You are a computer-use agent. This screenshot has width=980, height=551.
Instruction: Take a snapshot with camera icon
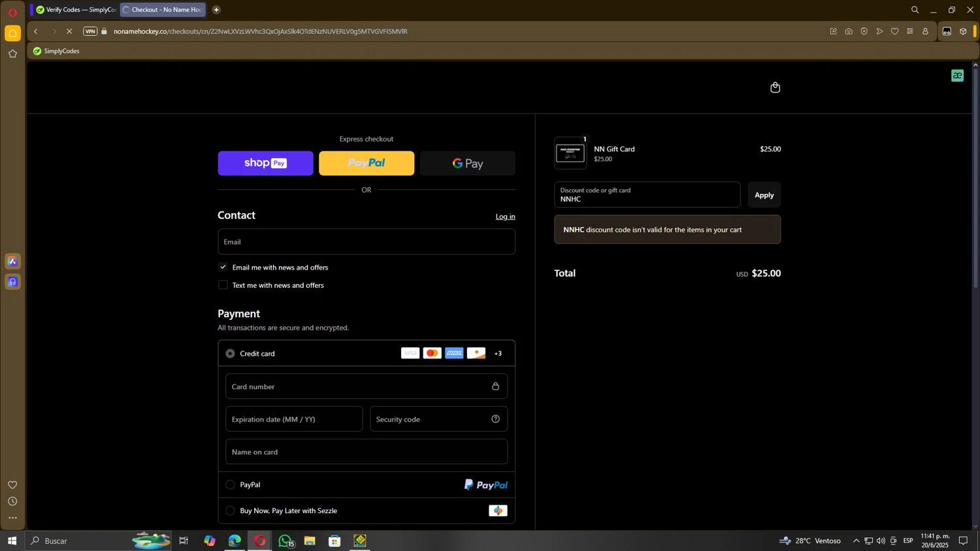click(x=849, y=31)
